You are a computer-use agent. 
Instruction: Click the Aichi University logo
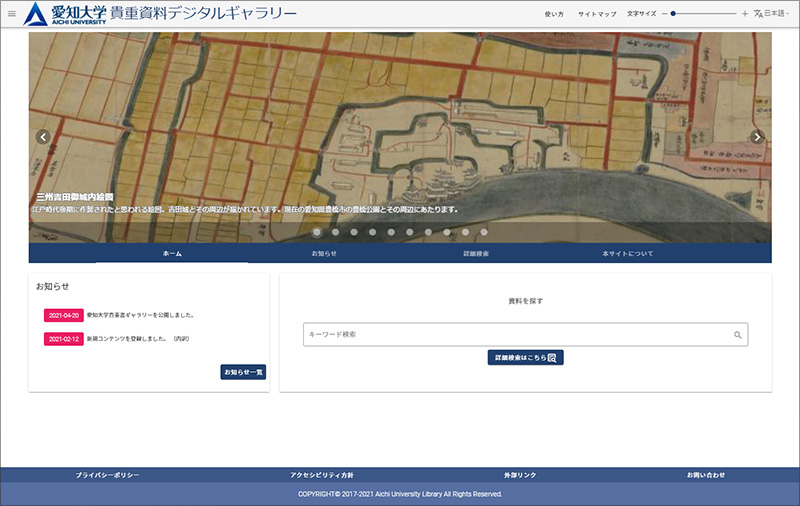[62, 14]
